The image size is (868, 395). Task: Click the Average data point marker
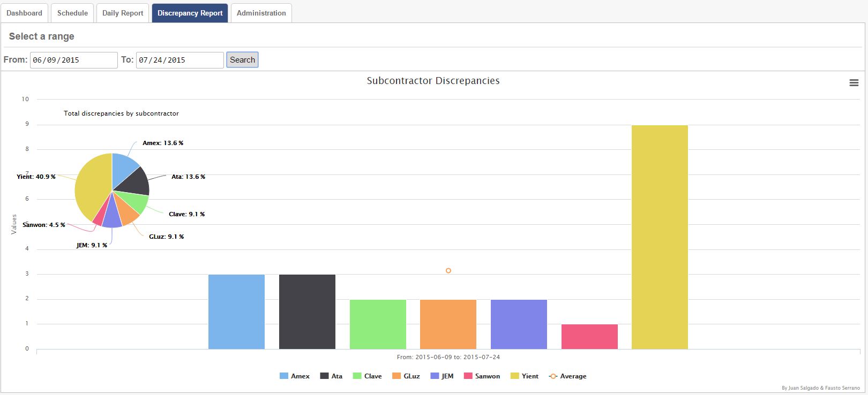(448, 271)
